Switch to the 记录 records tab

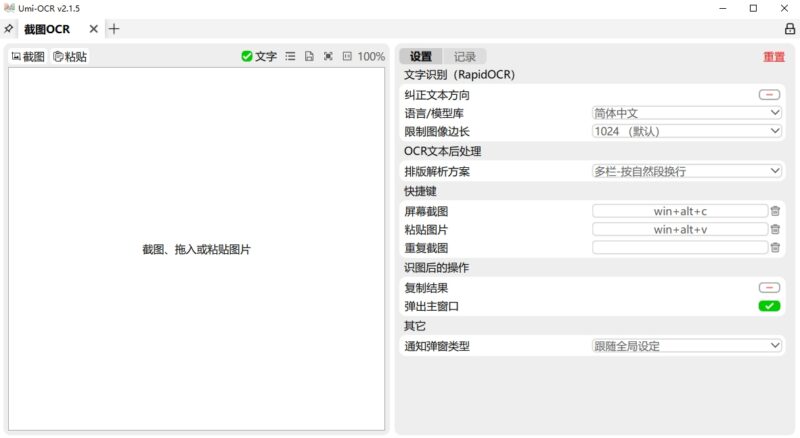tap(464, 57)
